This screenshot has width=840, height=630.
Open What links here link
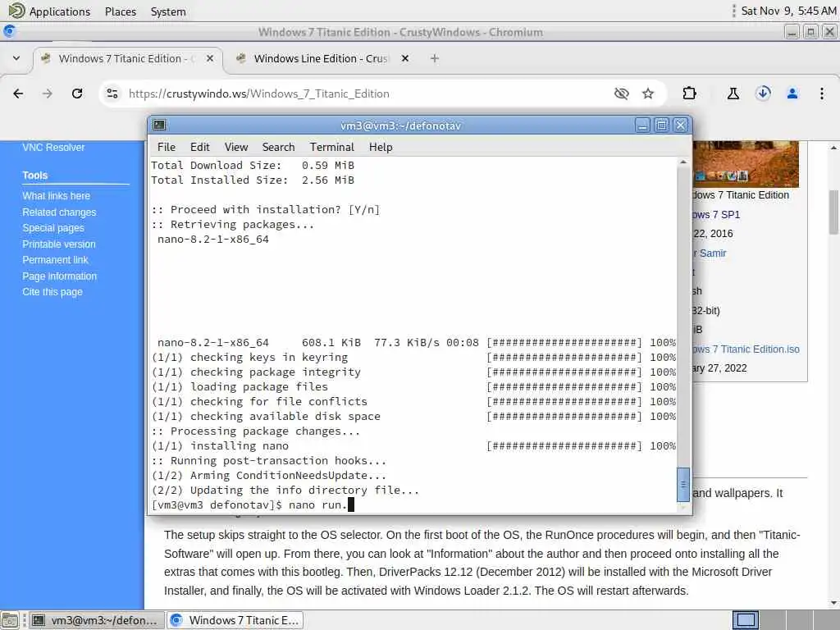click(57, 196)
